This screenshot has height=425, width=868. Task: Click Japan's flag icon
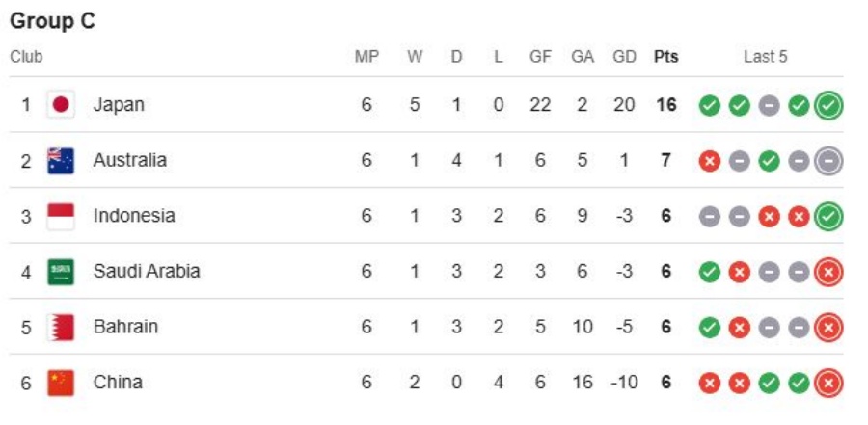click(61, 105)
